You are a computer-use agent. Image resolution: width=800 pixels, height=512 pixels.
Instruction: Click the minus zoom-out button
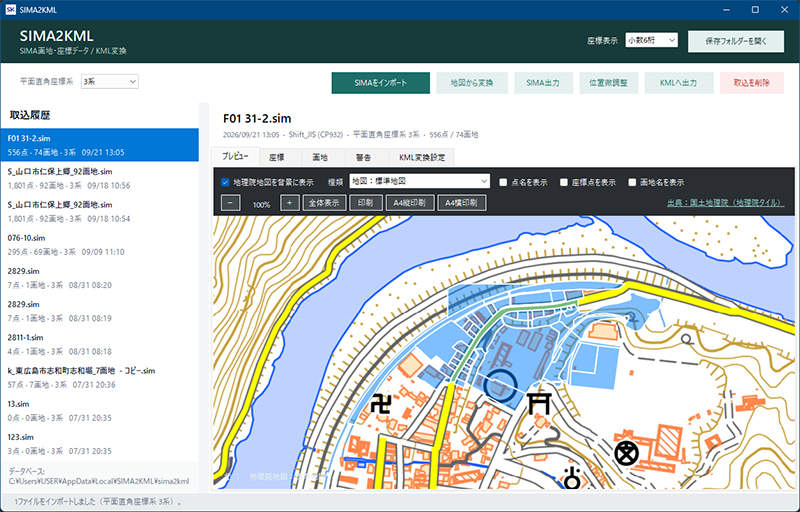[x=231, y=203]
